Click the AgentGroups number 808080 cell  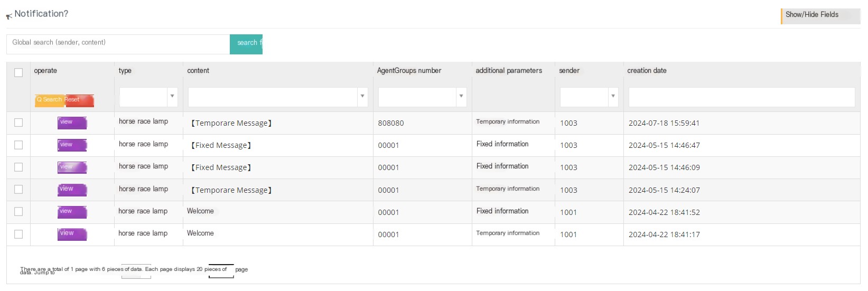point(391,123)
